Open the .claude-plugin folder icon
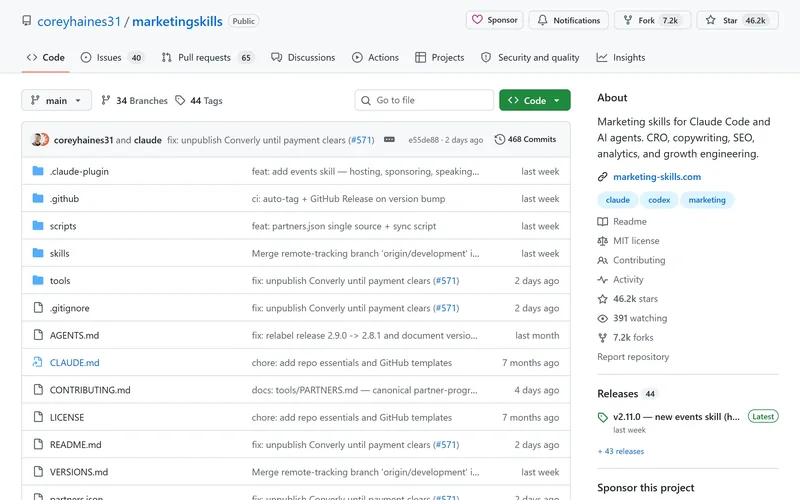The image size is (800, 500). pos(38,171)
